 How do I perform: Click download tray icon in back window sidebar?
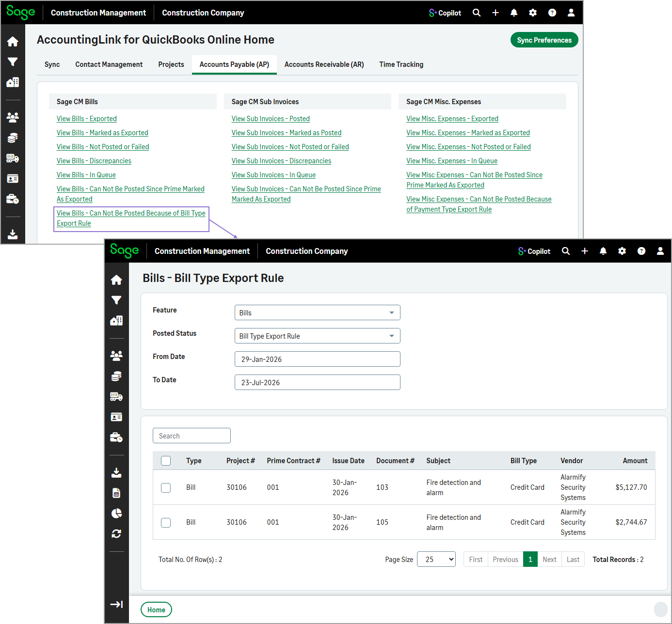(13, 234)
